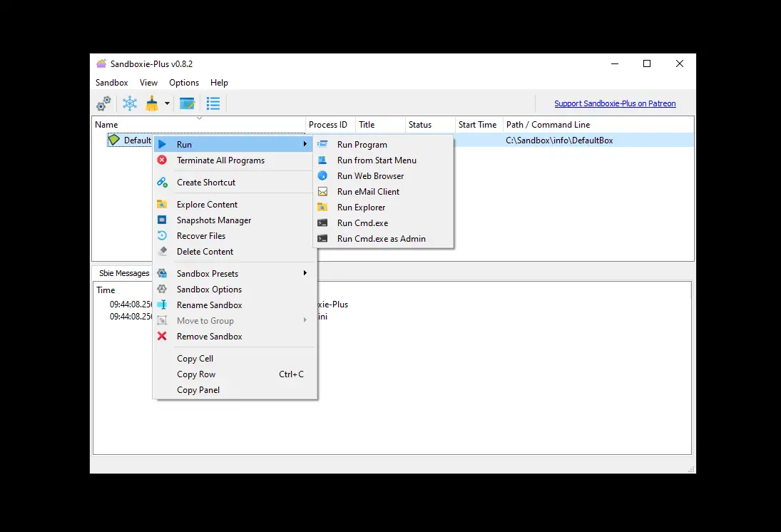
Task: Click the Delete Content eraser icon
Action: click(x=163, y=251)
